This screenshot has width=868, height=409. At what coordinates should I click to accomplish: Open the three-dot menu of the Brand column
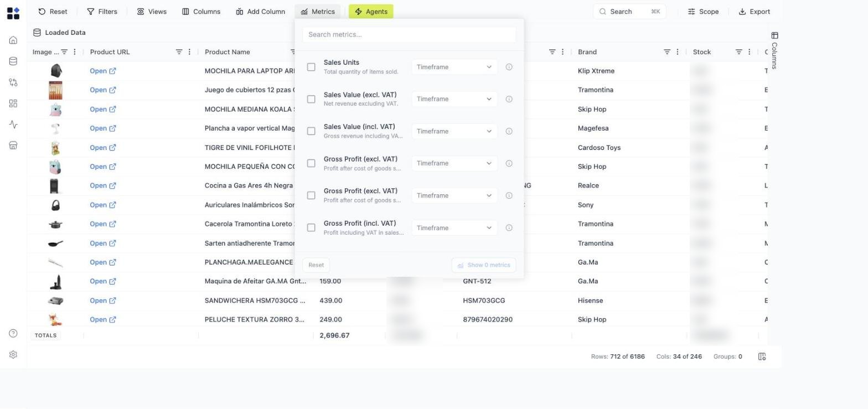click(678, 52)
